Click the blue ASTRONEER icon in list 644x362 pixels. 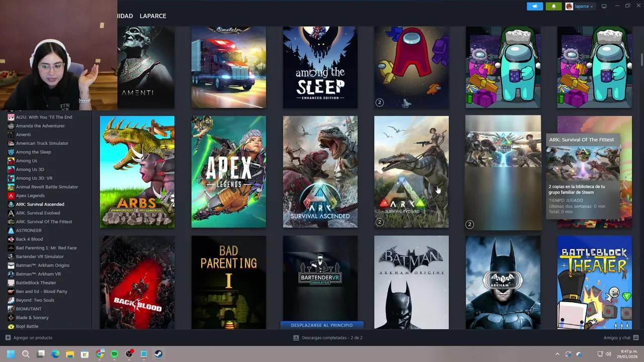pos(11,230)
